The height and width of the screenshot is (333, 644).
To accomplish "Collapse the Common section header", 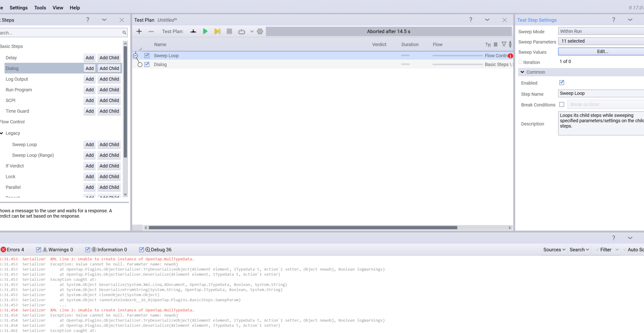I will pyautogui.click(x=522, y=72).
